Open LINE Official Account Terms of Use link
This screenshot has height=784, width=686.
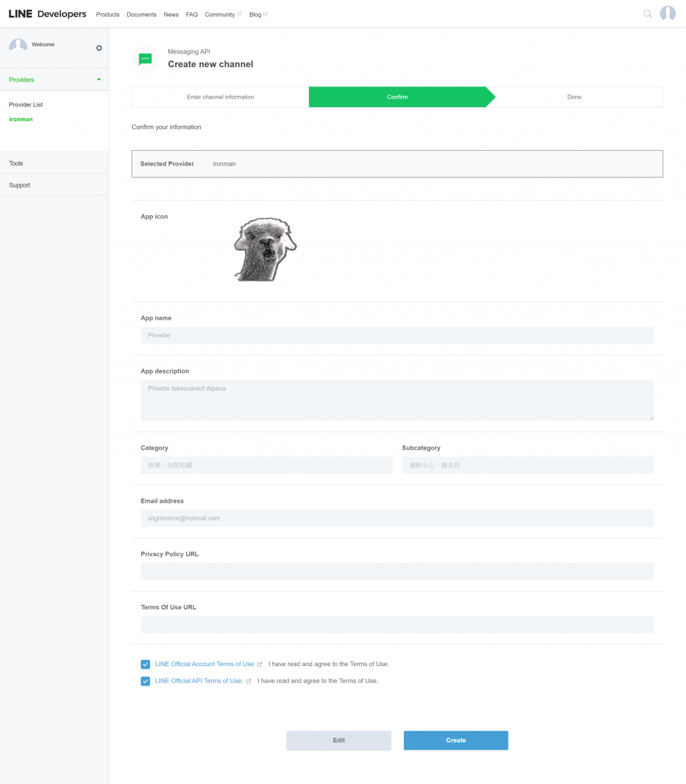point(204,664)
